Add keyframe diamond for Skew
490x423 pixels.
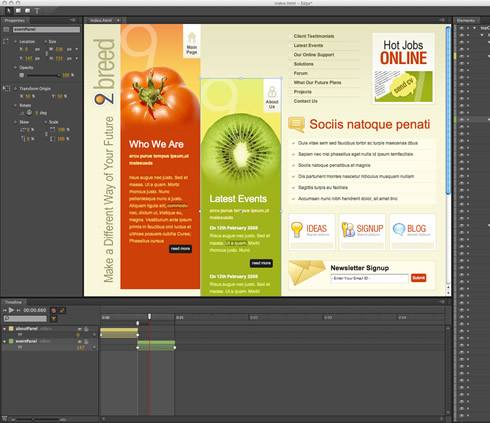pos(15,122)
